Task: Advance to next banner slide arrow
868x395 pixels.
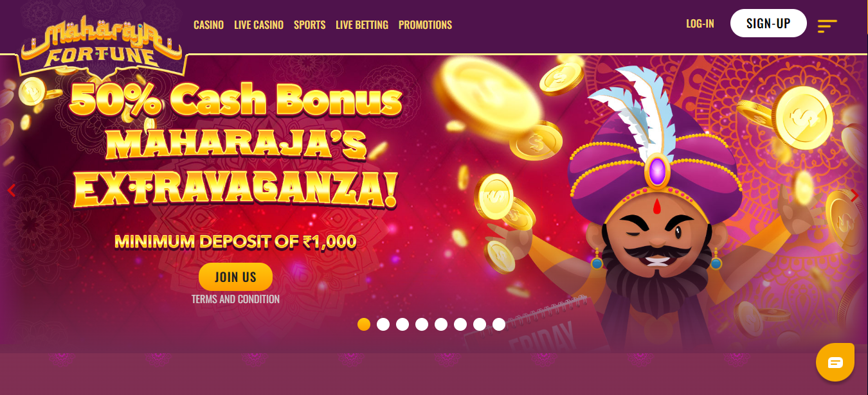Action: [x=854, y=195]
